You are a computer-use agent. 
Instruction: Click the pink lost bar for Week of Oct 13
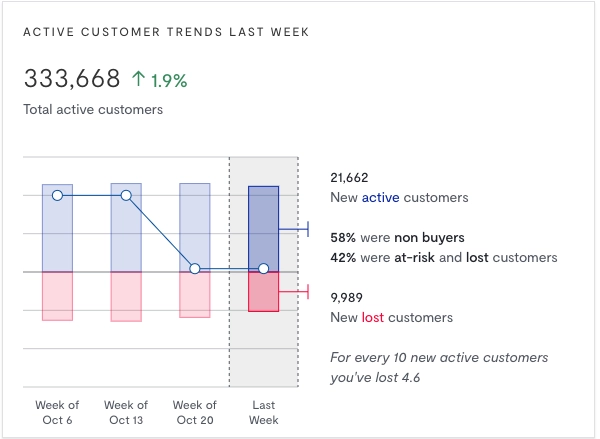coord(126,297)
